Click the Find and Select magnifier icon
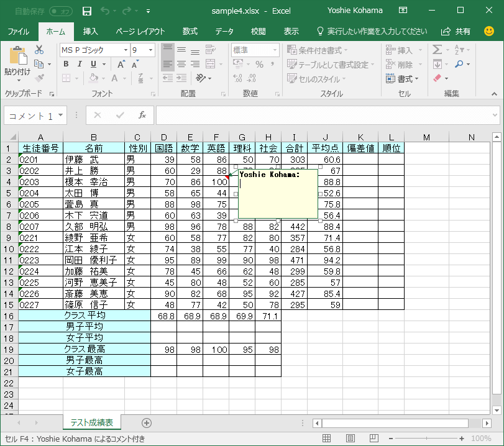Viewport: 504px width, 446px height. (x=459, y=64)
